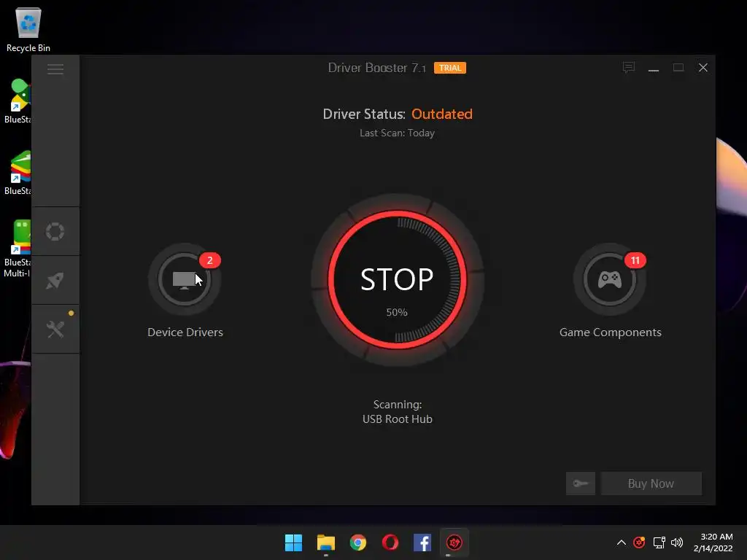Maximize the Driver Booster window
The height and width of the screenshot is (560, 747).
[678, 68]
